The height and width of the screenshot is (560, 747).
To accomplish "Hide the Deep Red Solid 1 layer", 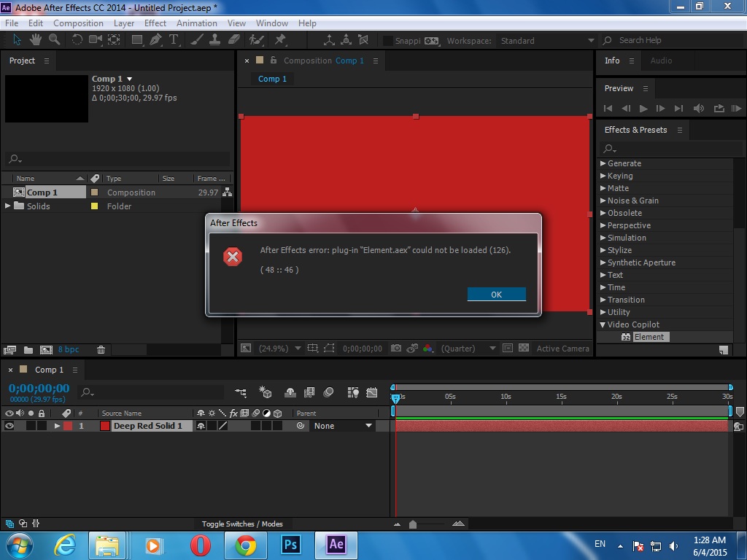I will (x=9, y=426).
